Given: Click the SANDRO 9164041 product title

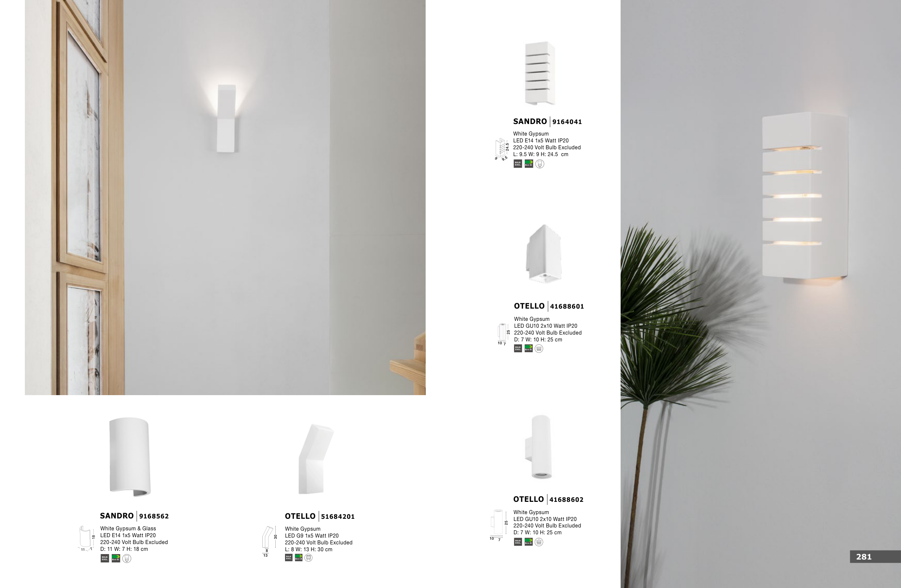Looking at the screenshot, I should coord(547,121).
